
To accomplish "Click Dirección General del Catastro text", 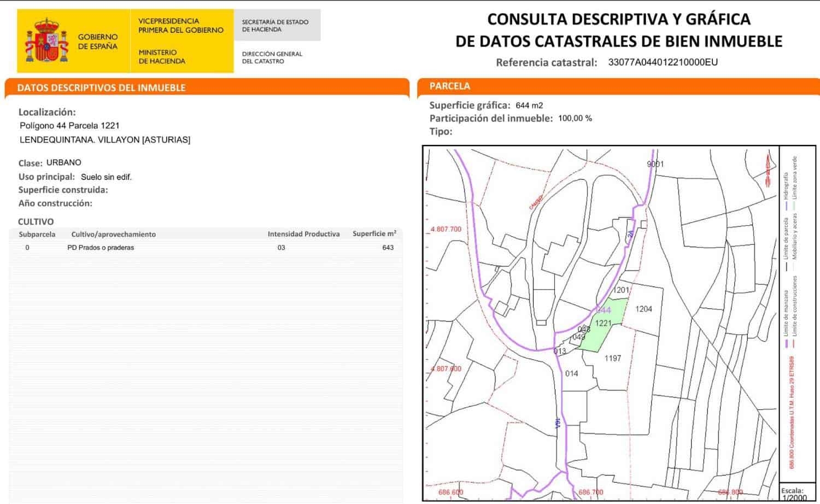I will [x=272, y=57].
